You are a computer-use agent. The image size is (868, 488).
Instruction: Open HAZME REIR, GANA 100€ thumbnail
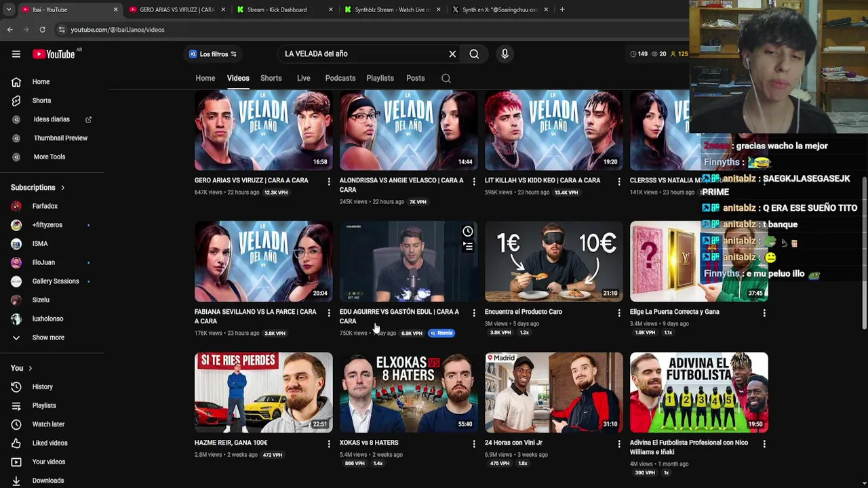[x=264, y=392]
